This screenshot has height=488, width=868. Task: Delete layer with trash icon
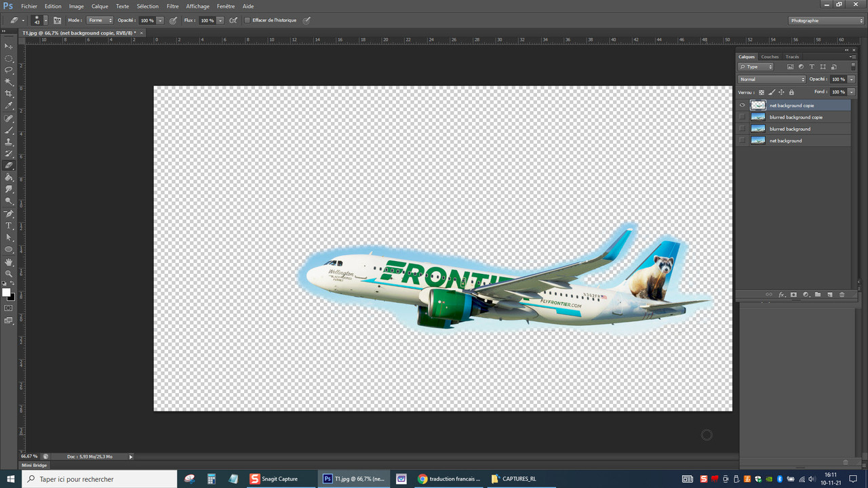pyautogui.click(x=842, y=295)
